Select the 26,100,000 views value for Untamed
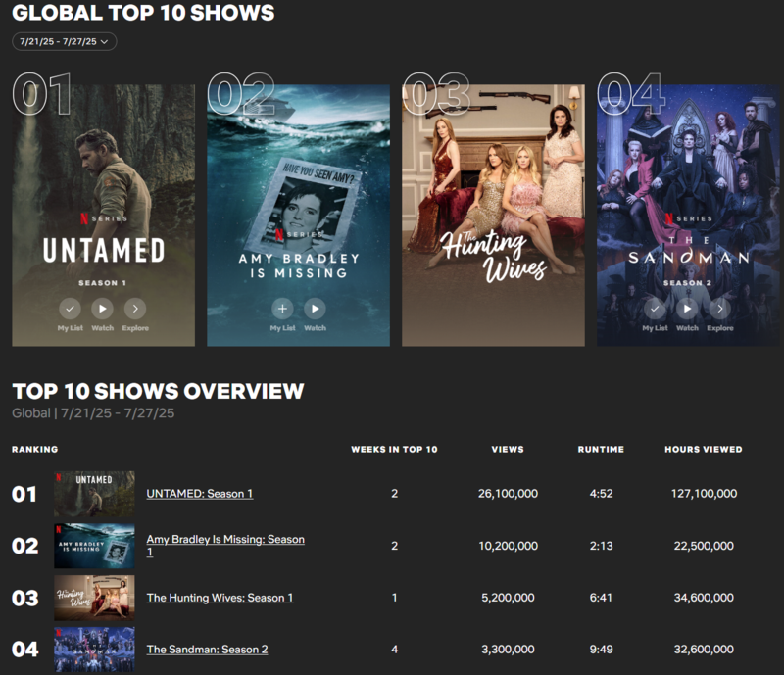 click(508, 494)
